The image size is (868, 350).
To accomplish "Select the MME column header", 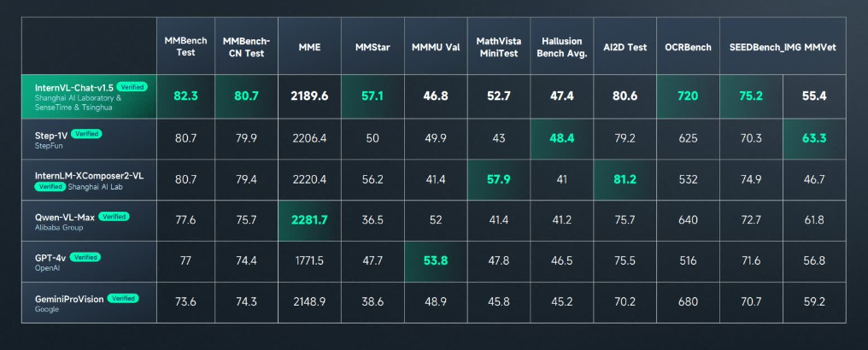I will (x=309, y=47).
